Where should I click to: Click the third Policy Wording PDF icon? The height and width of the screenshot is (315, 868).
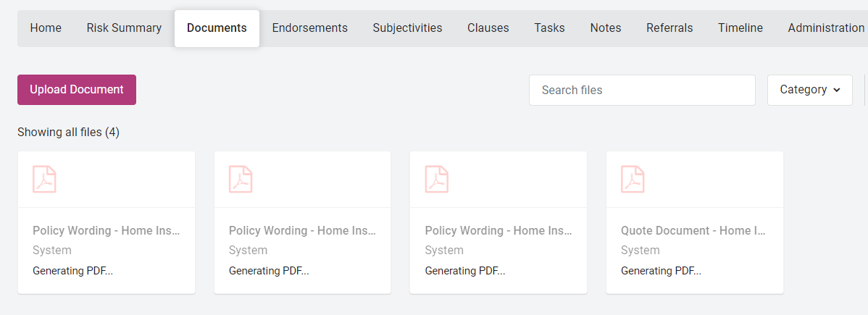pyautogui.click(x=437, y=179)
